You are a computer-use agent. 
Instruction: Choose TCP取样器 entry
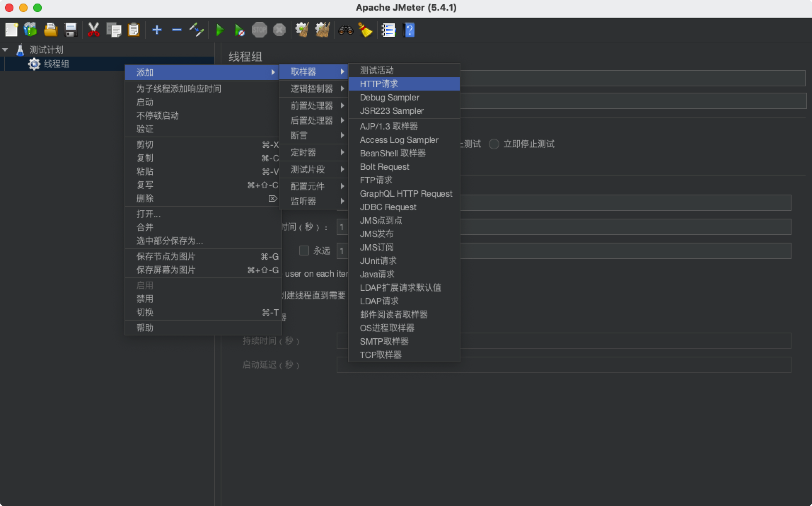[x=404, y=355]
